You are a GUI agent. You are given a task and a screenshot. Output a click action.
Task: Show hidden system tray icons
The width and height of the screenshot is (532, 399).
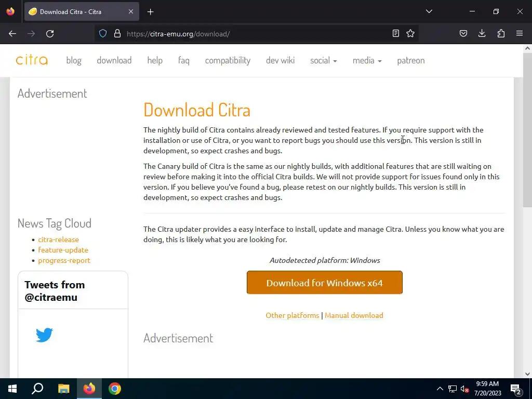440,389
